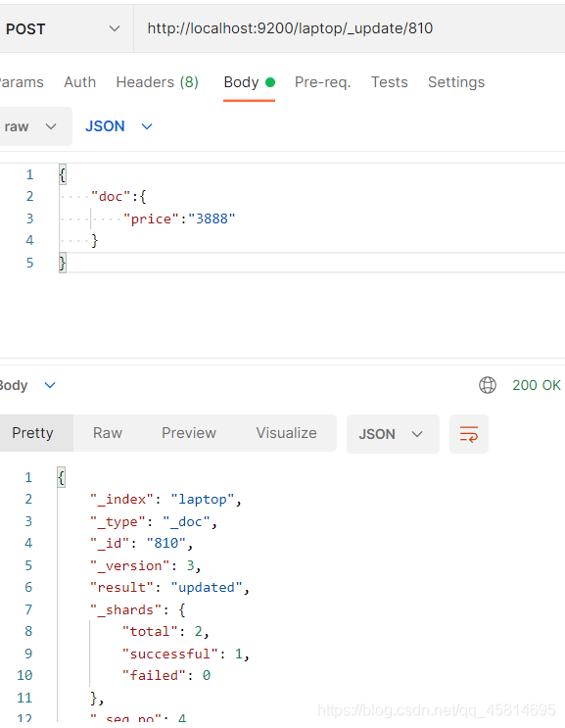Select the request Body tab
Screen dimensions: 565x728
pos(241,82)
